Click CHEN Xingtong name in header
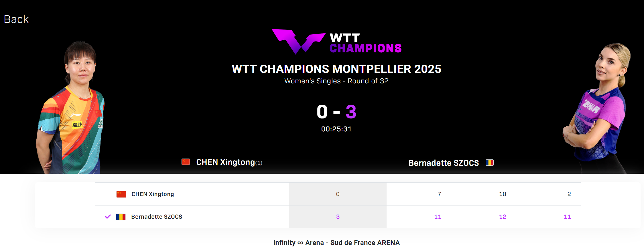Image resolution: width=644 pixels, height=249 pixels. [x=225, y=162]
